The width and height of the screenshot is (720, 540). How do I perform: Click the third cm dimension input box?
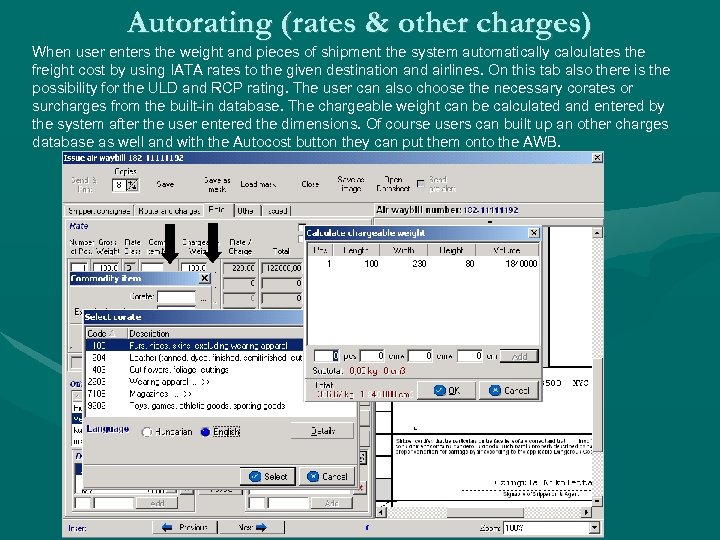(470, 356)
